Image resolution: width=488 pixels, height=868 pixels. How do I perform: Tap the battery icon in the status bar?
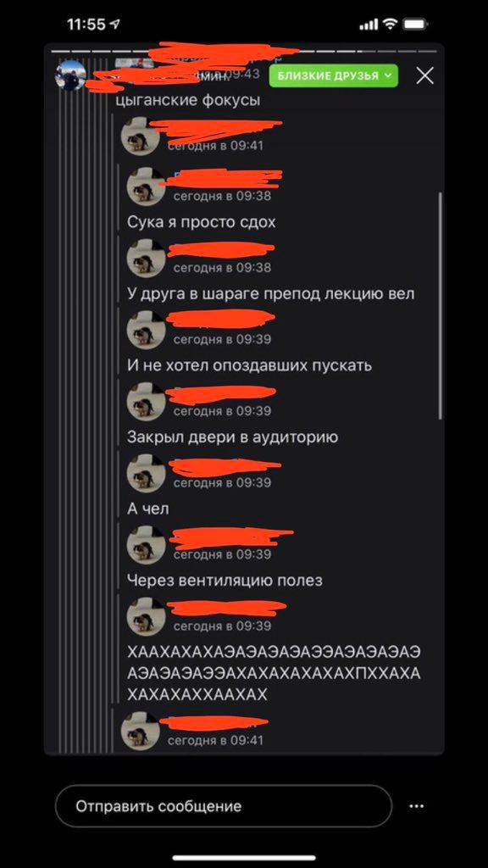point(413,25)
